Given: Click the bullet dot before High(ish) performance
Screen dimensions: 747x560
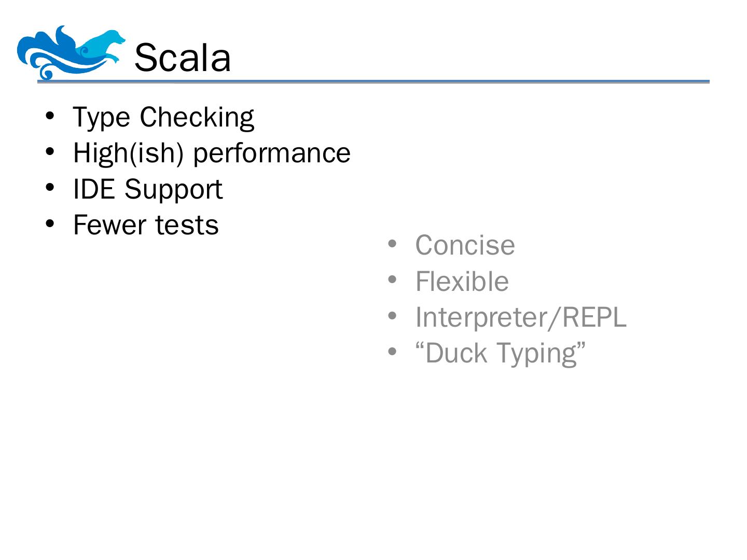Looking at the screenshot, I should coord(50,152).
